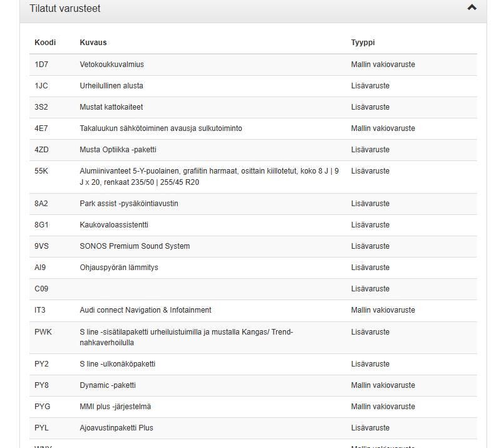Click the Musta Optiikka -paketti entry
This screenshot has height=448, width=494.
click(x=118, y=150)
